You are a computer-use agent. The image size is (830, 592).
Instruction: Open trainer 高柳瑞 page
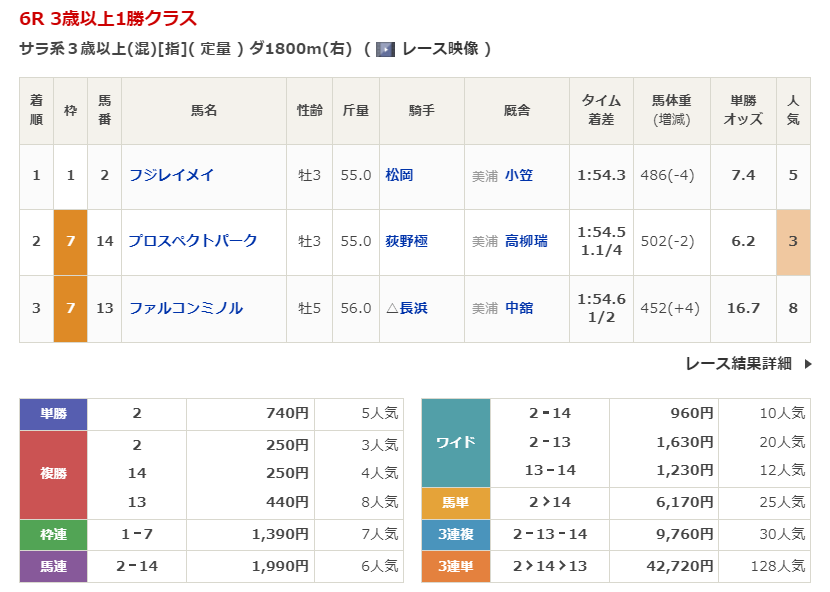pyautogui.click(x=526, y=241)
